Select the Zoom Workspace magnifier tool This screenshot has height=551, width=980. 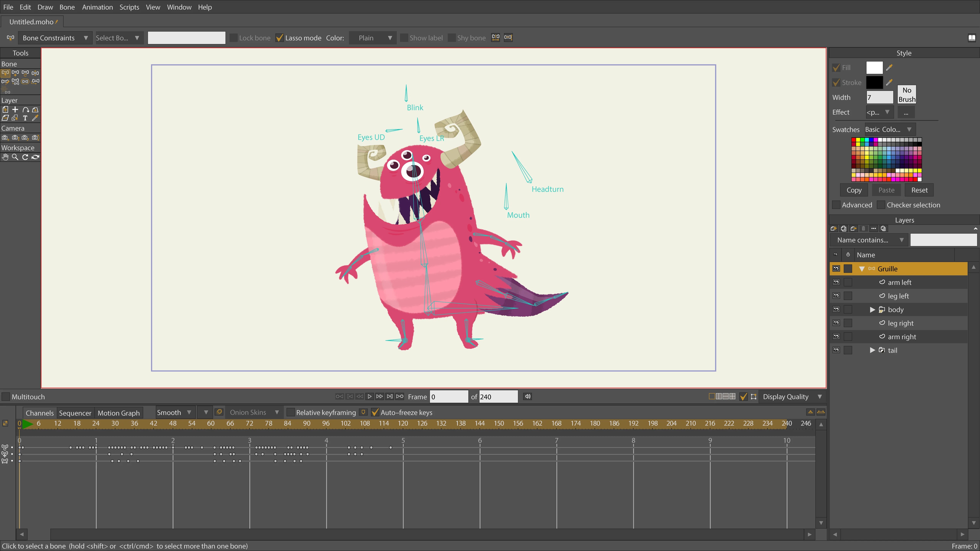pos(15,157)
